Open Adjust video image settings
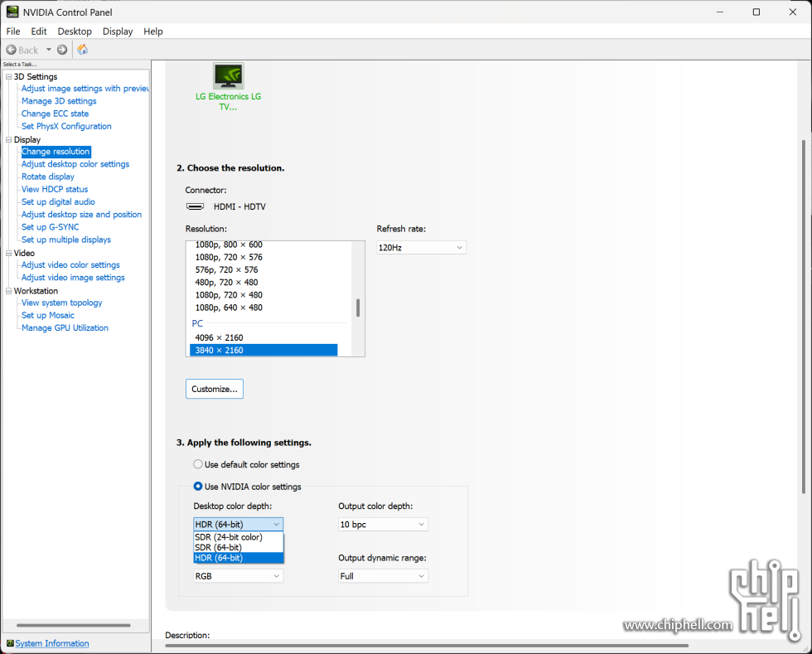This screenshot has height=654, width=812. click(73, 277)
